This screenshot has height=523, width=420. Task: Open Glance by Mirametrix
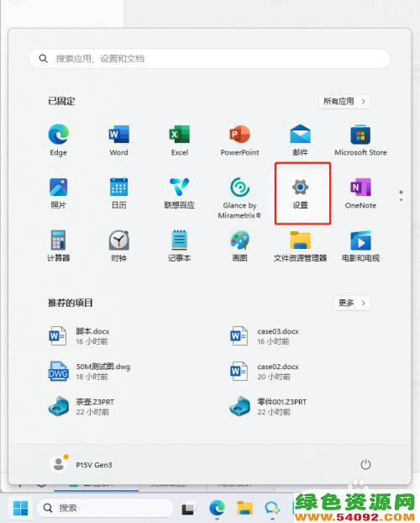pyautogui.click(x=239, y=198)
